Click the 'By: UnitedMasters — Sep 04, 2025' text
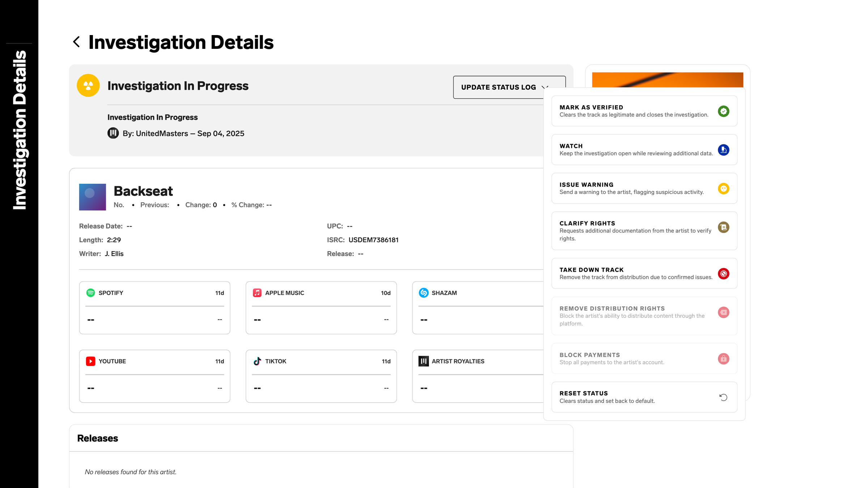 click(x=183, y=133)
